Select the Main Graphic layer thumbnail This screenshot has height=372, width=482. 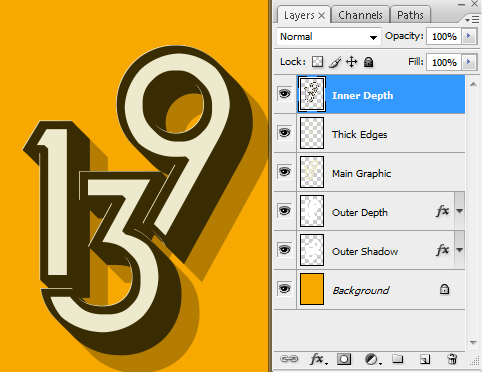[x=312, y=172]
